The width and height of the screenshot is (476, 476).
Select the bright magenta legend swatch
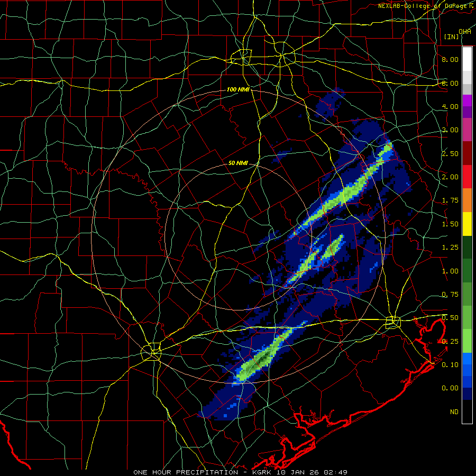467,100
